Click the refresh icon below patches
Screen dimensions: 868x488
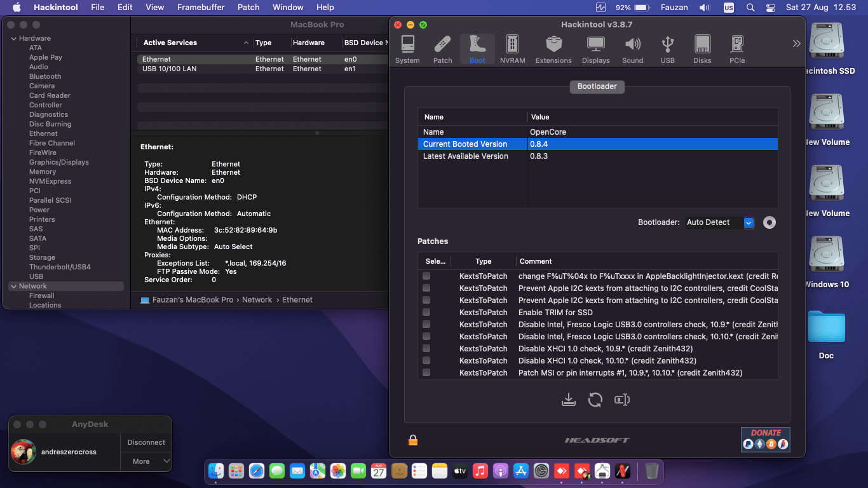tap(595, 400)
